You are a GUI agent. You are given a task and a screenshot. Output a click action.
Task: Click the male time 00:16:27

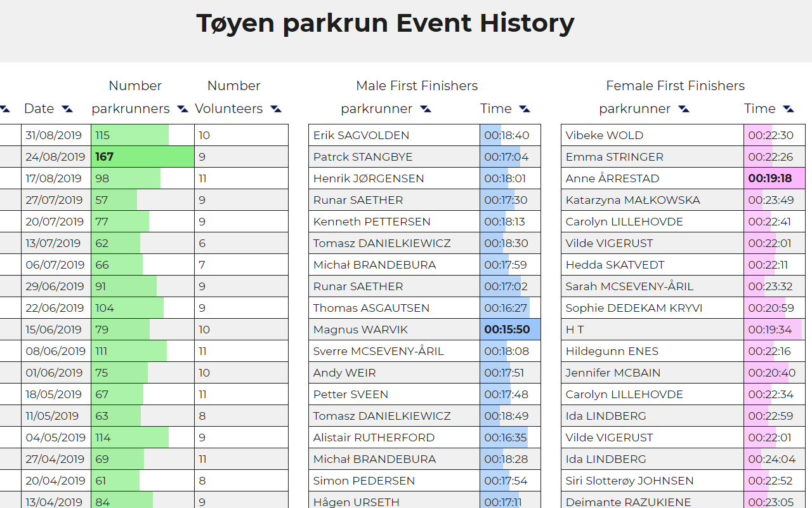pos(511,308)
